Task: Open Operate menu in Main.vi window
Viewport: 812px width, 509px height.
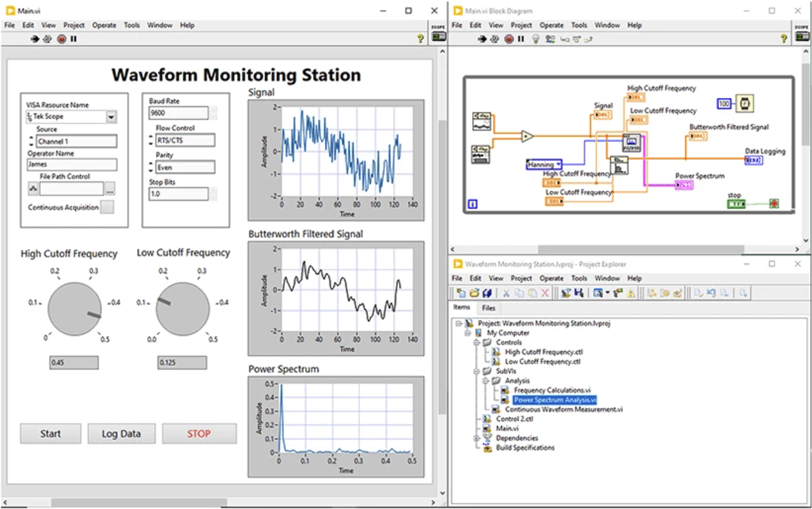Action: [104, 25]
